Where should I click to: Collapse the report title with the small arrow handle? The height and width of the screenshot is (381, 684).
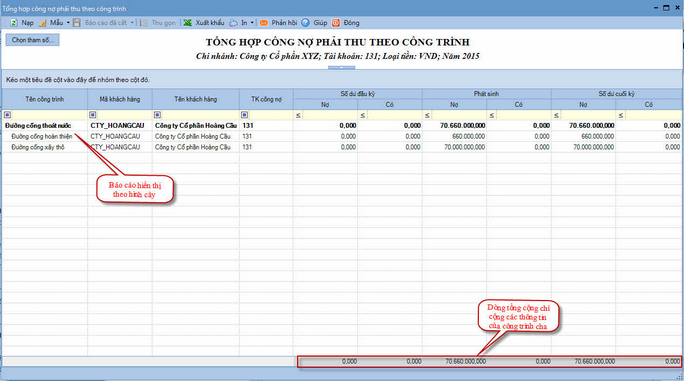pyautogui.click(x=342, y=68)
